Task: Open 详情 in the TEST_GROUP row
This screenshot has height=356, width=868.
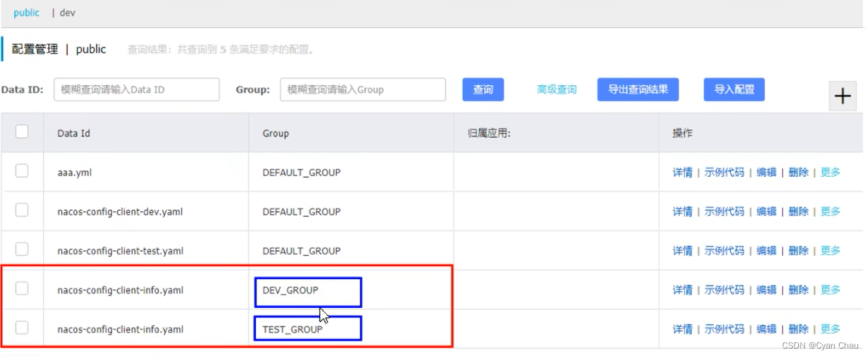Action: (683, 329)
